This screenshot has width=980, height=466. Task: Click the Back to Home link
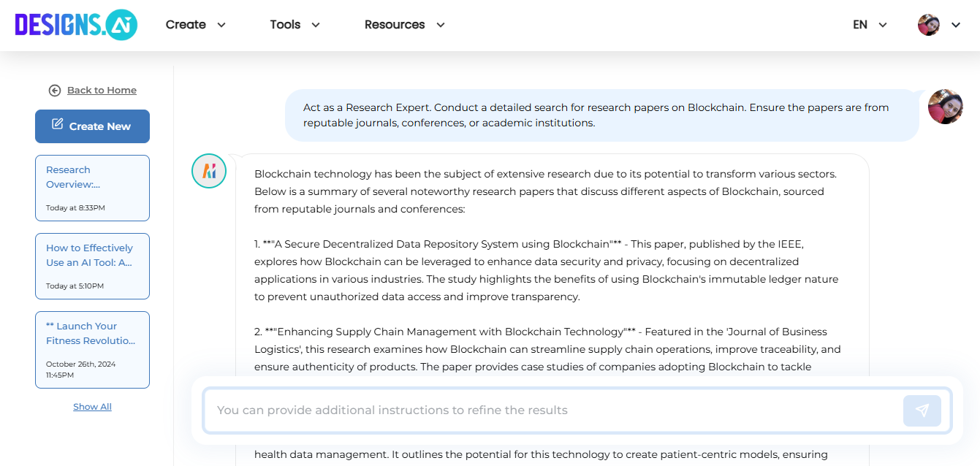tap(101, 90)
